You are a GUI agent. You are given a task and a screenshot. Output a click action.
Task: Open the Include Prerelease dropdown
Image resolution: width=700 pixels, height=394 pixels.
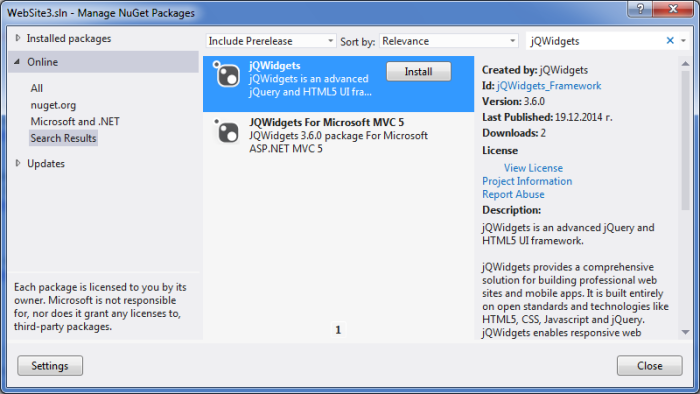(x=271, y=41)
